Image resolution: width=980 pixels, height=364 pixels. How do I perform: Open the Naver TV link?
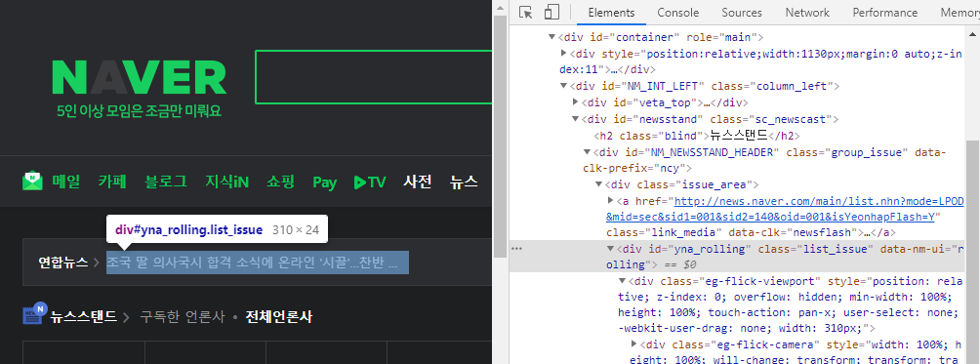(x=370, y=182)
